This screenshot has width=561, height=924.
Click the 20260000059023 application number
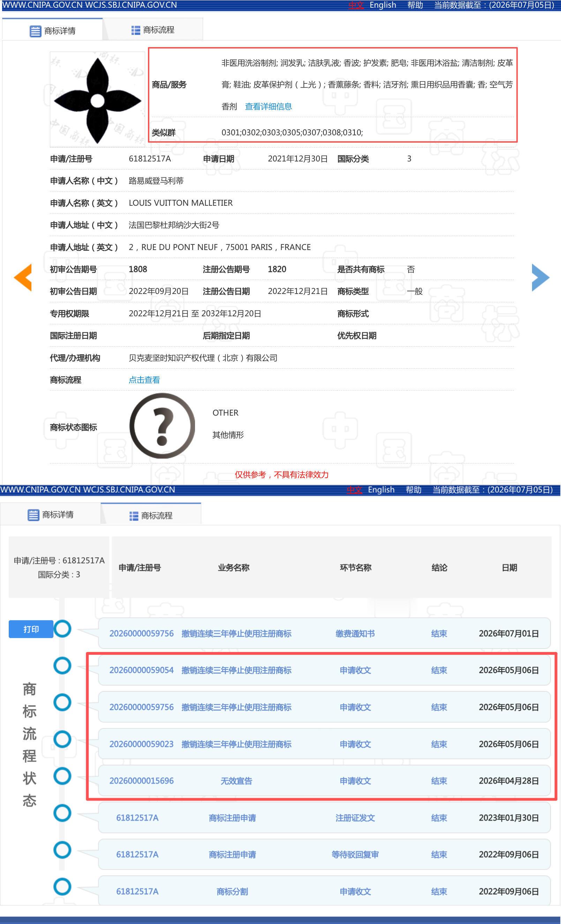pyautogui.click(x=141, y=744)
